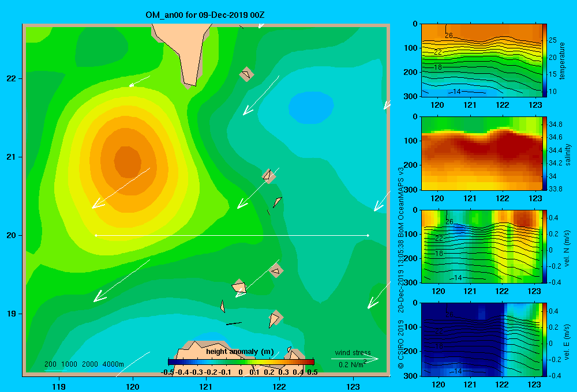
Task: Open the temperature depth section plot
Action: 481,61
